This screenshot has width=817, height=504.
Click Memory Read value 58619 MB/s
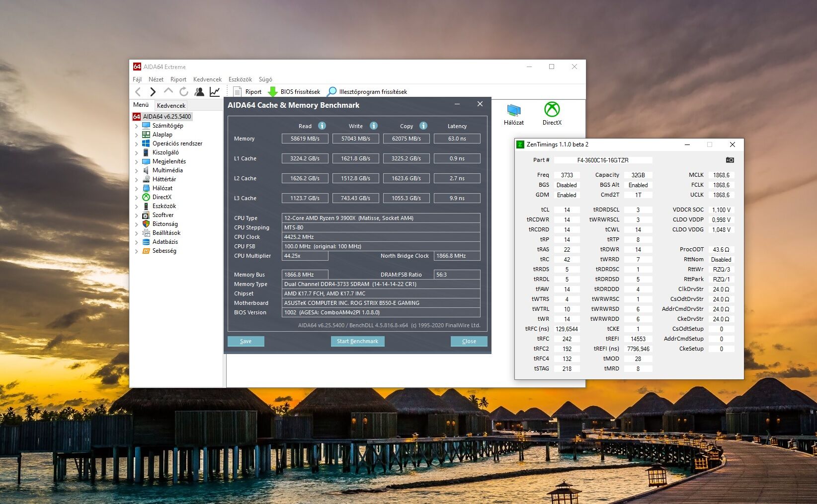pos(305,139)
